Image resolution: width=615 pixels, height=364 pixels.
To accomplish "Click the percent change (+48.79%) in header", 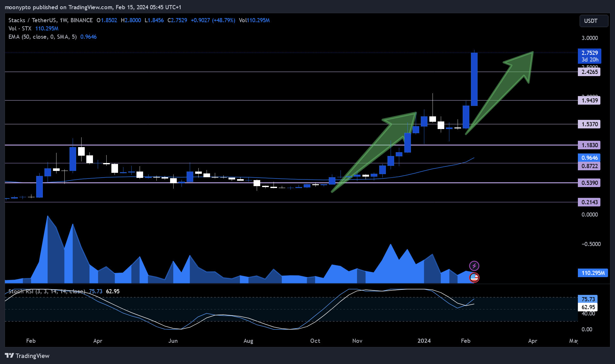I will click(224, 20).
